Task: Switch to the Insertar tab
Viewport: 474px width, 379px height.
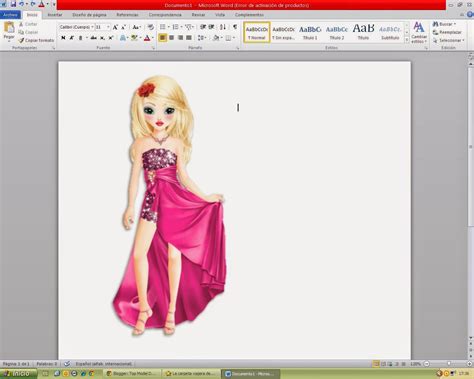Action: point(55,15)
